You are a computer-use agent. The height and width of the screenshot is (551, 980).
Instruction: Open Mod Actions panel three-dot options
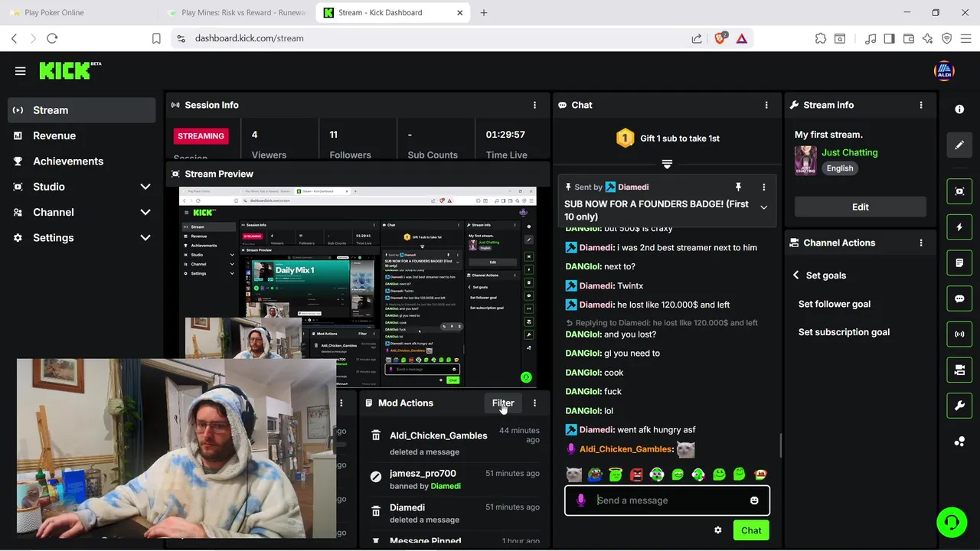coord(534,403)
